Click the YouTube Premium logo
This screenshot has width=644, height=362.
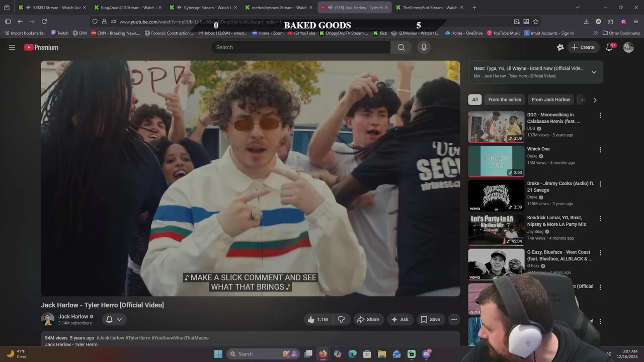tap(41, 47)
